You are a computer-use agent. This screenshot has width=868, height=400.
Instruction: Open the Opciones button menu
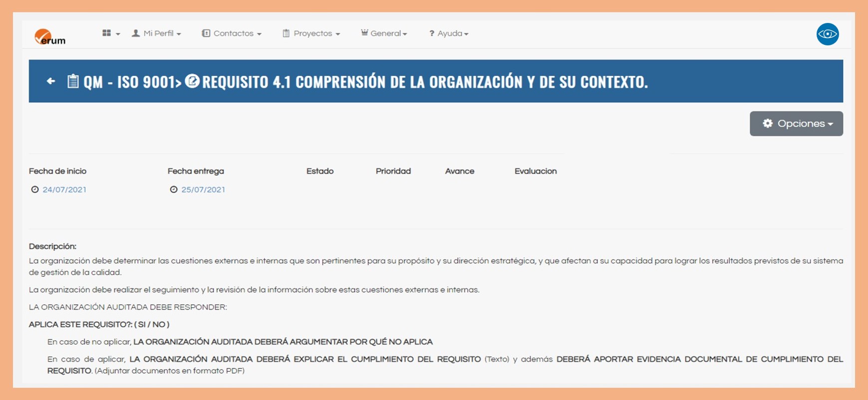pyautogui.click(x=796, y=124)
